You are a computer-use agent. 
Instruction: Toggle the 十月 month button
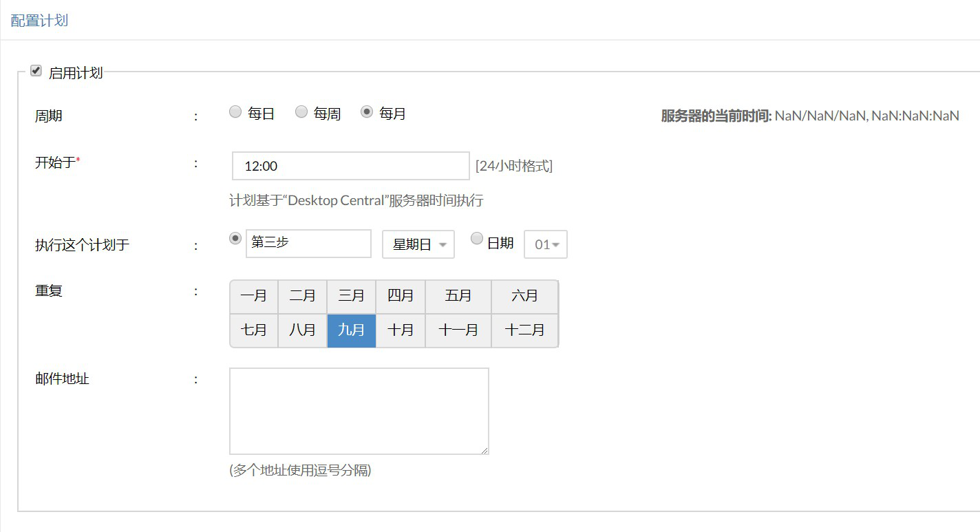coord(401,331)
